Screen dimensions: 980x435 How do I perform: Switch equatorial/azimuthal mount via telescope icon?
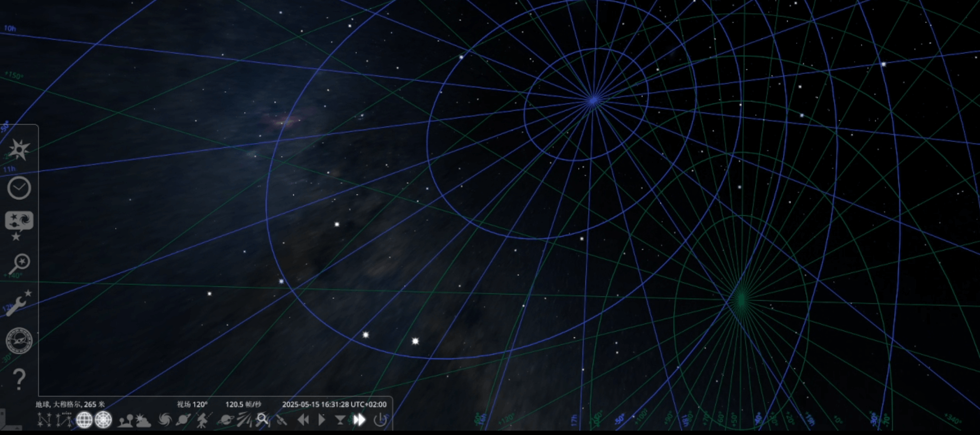(x=204, y=420)
